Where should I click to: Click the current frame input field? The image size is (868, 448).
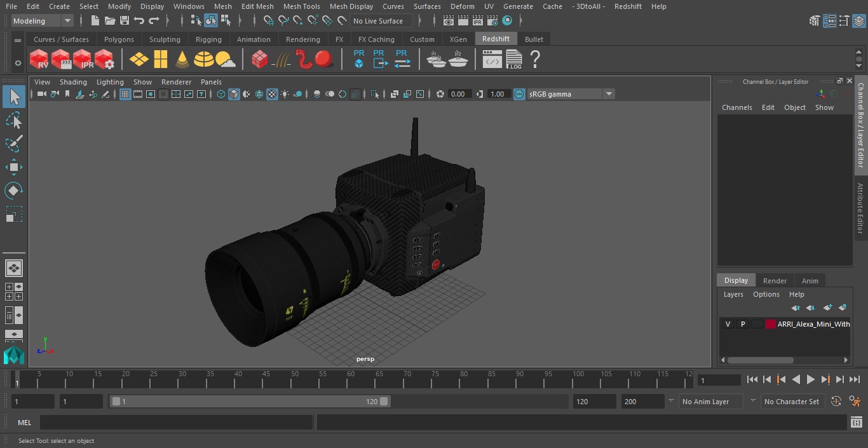[x=719, y=380]
